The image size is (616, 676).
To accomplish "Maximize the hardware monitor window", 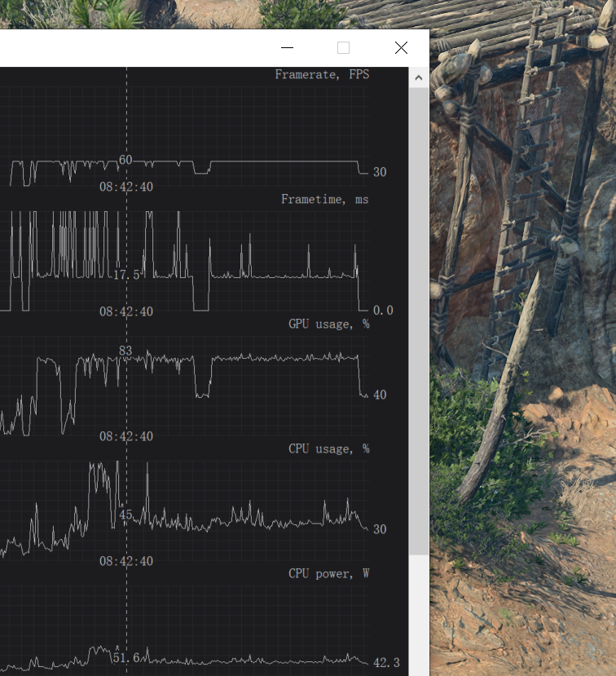I will click(x=343, y=48).
